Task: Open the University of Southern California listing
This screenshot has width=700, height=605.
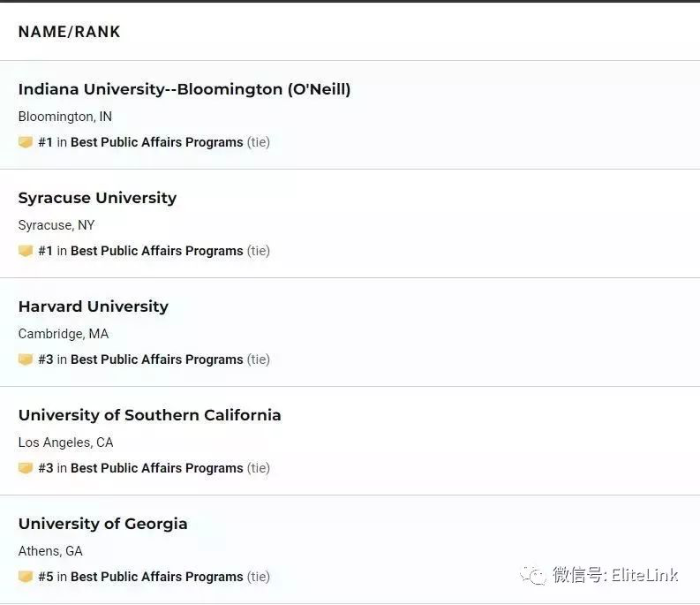Action: click(149, 415)
